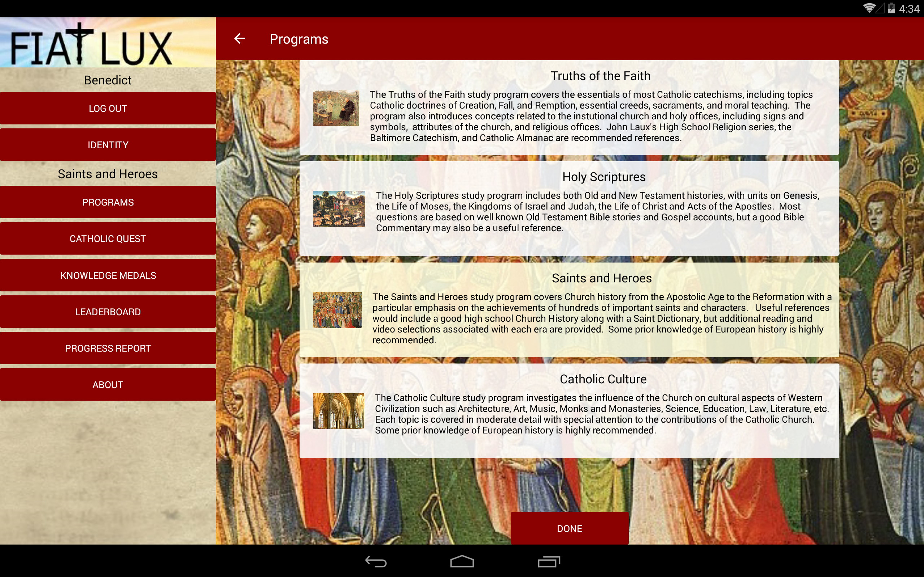Open the Programs menu item
This screenshot has height=577, width=924.
click(108, 202)
